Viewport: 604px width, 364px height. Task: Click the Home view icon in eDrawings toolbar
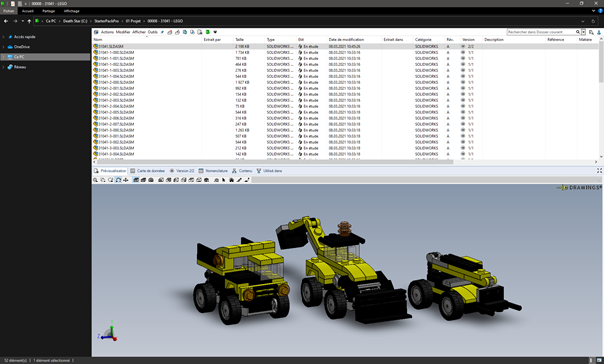[x=232, y=180]
